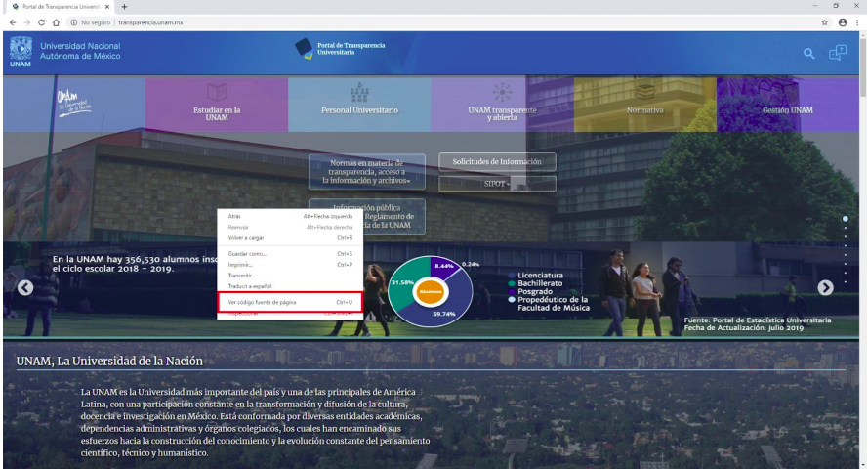This screenshot has height=469, width=868.
Task: Click the orange Alumnos chart center
Action: pyautogui.click(x=431, y=292)
